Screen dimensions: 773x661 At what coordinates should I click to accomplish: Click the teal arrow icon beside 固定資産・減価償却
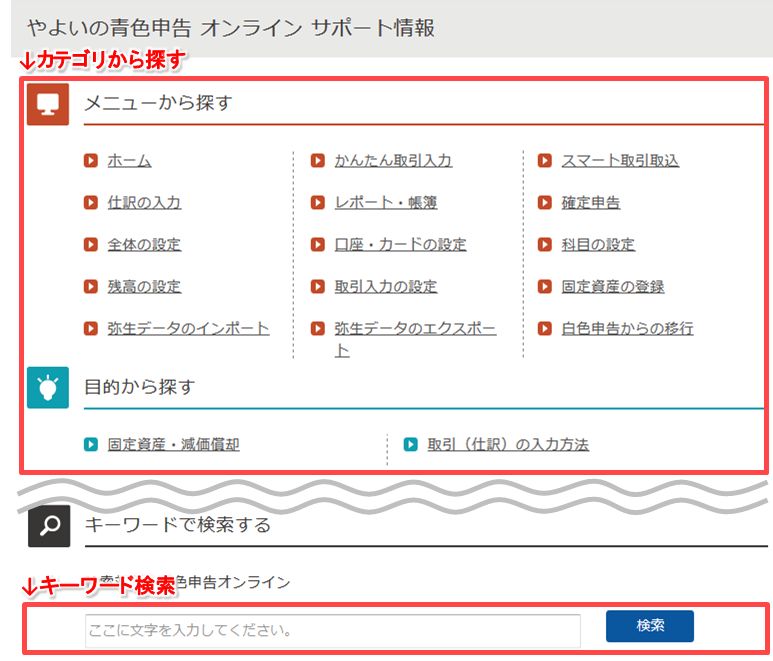(x=91, y=445)
